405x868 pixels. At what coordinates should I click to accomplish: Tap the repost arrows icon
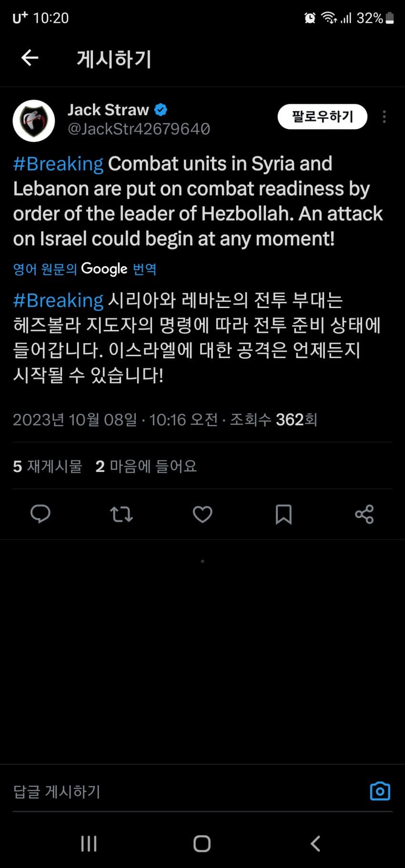point(121,514)
